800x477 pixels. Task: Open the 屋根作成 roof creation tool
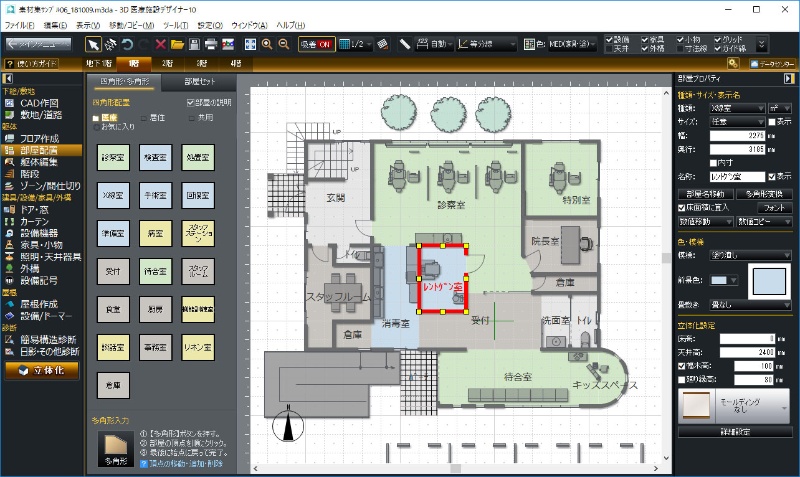40,303
